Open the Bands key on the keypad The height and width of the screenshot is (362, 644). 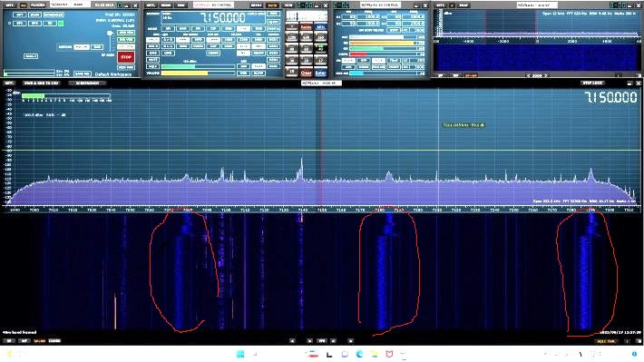click(x=306, y=27)
